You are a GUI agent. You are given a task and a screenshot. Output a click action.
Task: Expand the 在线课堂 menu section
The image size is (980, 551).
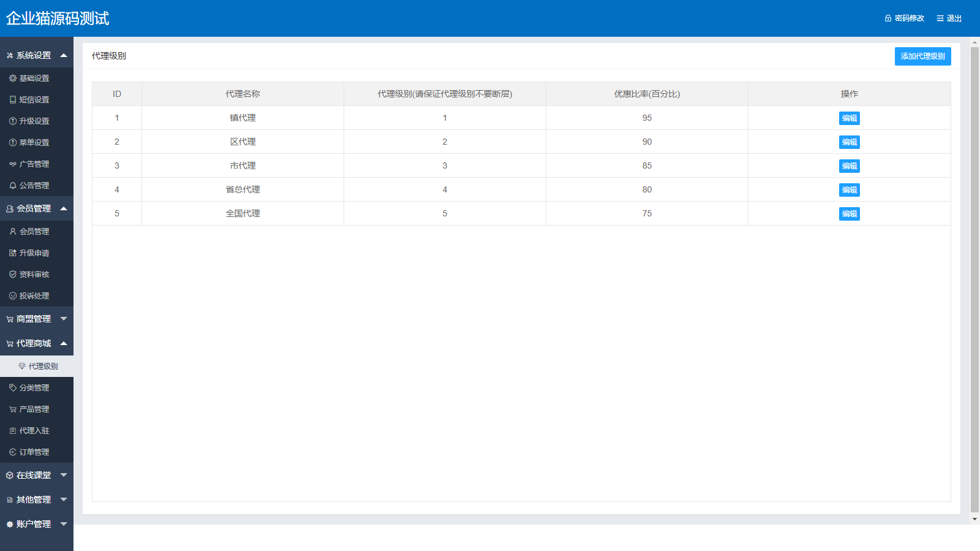pyautogui.click(x=36, y=475)
